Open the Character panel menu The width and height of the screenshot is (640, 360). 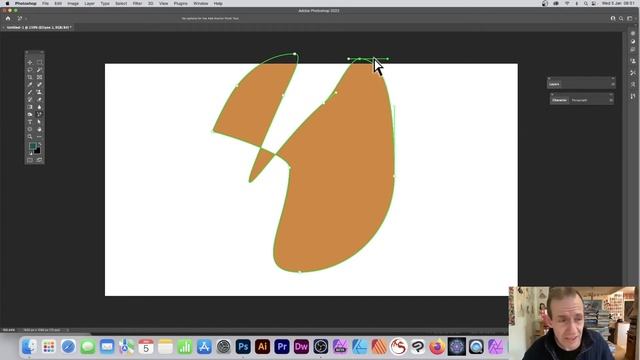tap(611, 100)
